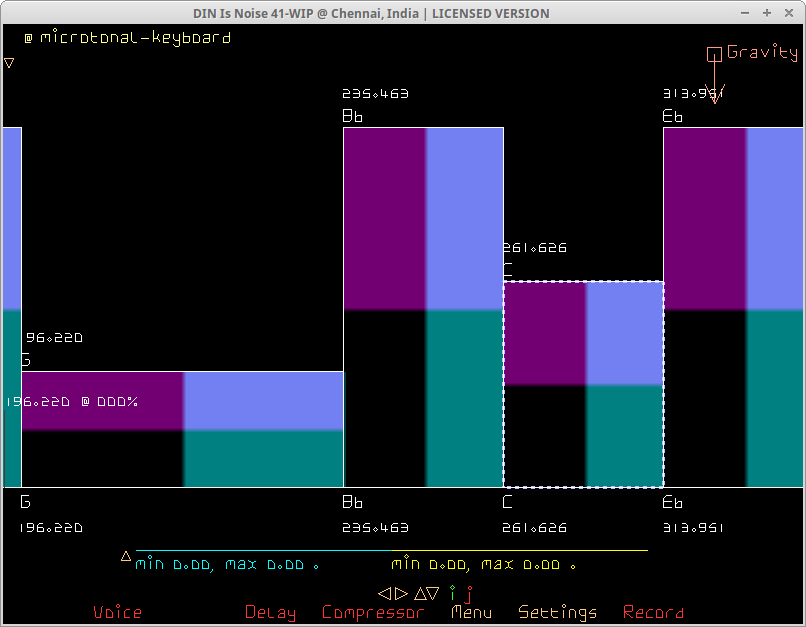Viewport: 806px width, 627px height.
Task: Start recording with Record button
Action: point(653,612)
